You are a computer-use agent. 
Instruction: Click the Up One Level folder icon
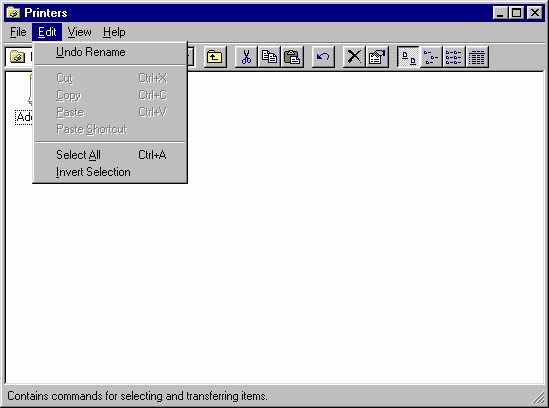(215, 57)
